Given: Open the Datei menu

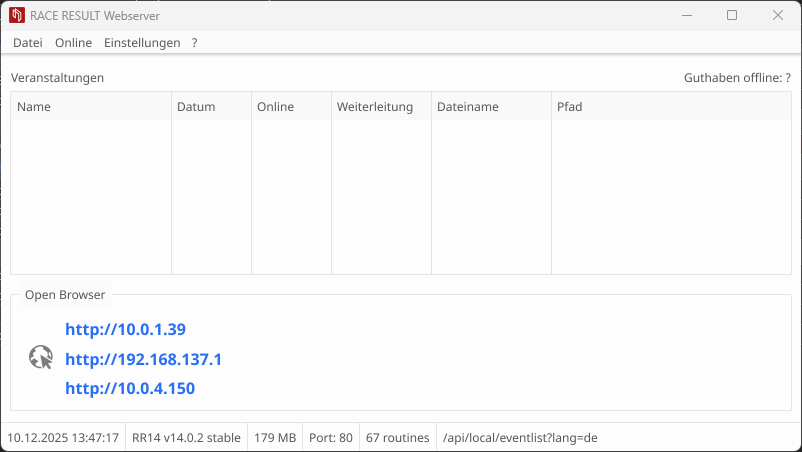Looking at the screenshot, I should pyautogui.click(x=28, y=43).
